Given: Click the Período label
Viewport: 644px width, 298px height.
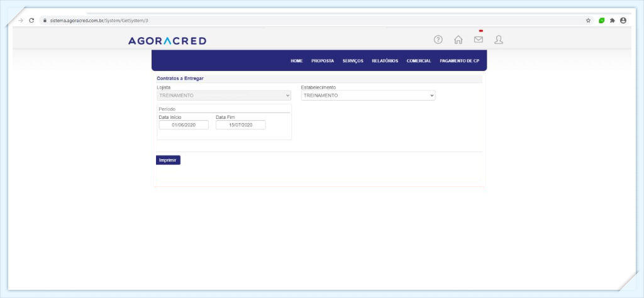Looking at the screenshot, I should pos(167,109).
